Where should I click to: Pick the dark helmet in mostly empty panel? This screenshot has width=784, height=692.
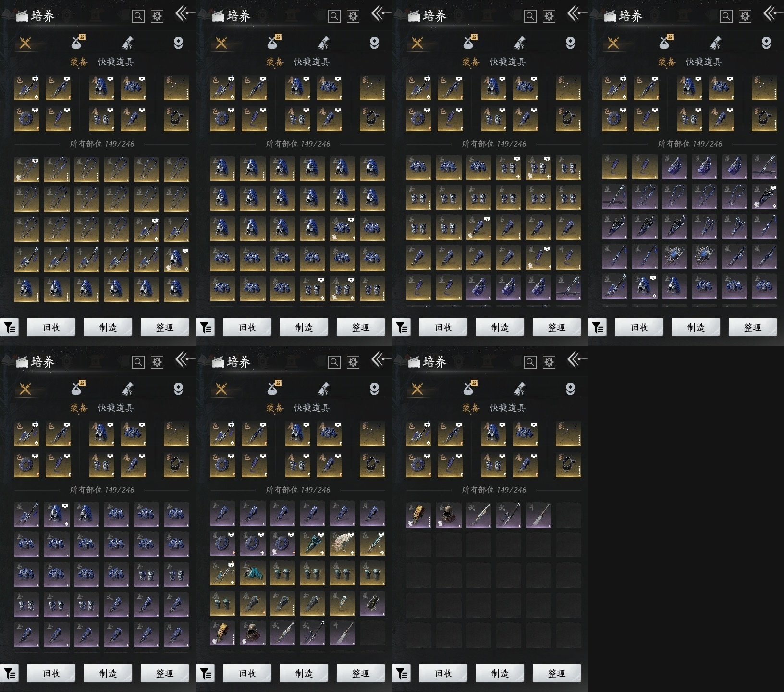point(449,515)
